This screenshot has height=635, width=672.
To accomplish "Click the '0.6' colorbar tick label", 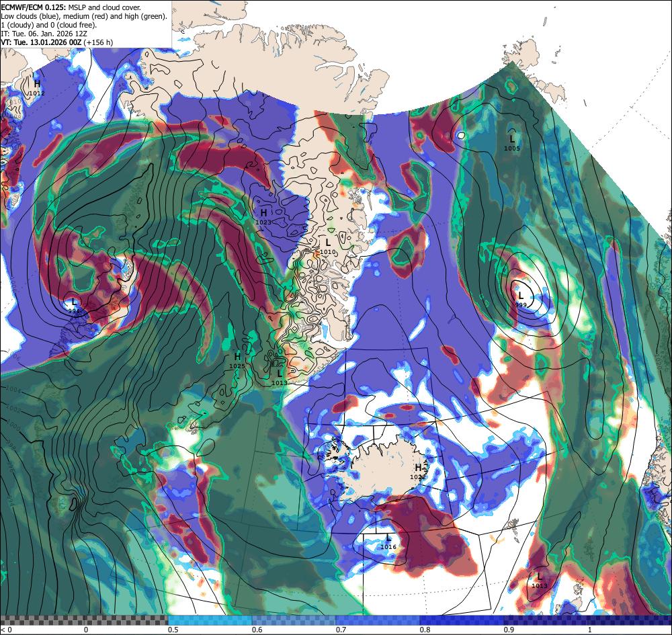I will click(257, 630).
